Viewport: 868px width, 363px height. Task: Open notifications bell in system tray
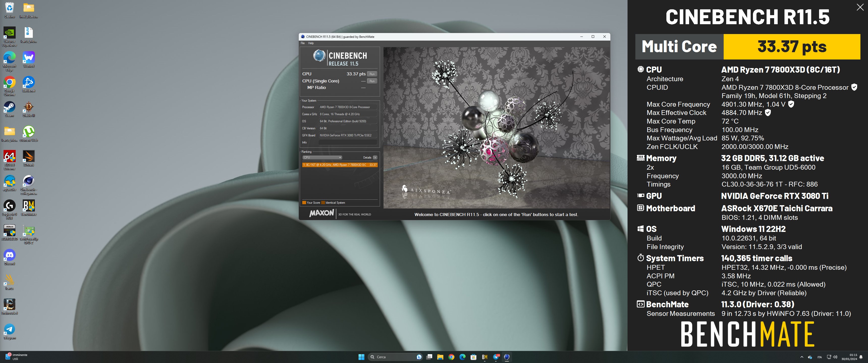(x=861, y=357)
